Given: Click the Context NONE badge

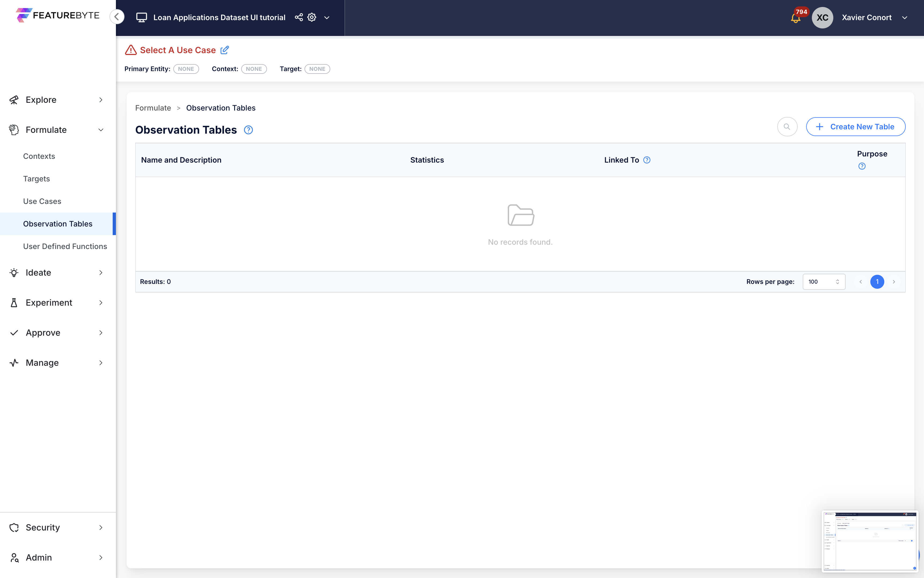Looking at the screenshot, I should (254, 69).
